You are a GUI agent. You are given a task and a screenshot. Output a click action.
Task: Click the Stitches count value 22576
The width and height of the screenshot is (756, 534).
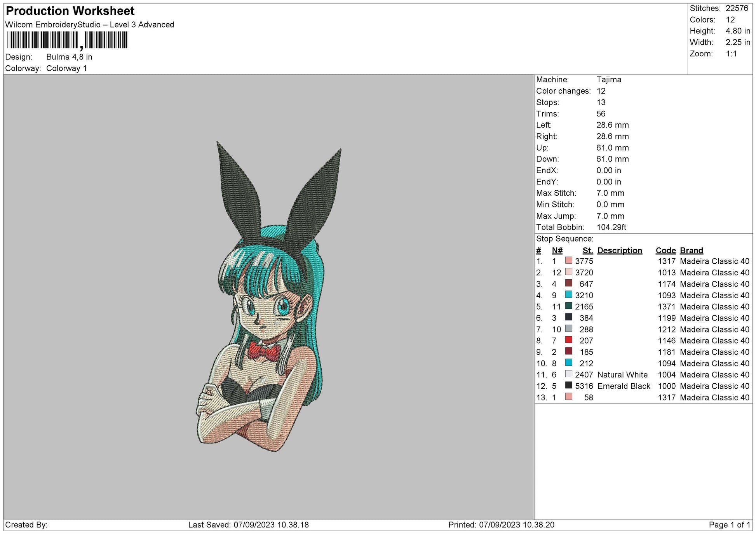click(x=737, y=8)
